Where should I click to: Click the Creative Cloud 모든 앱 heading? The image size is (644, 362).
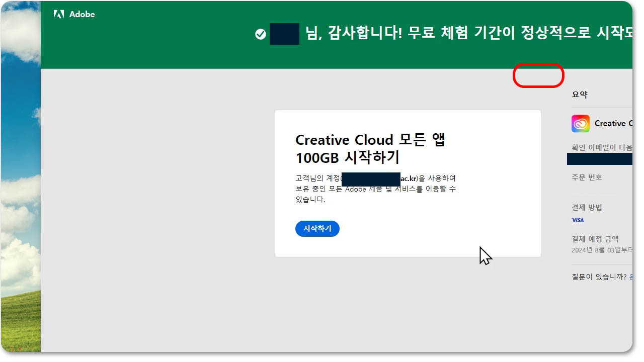coord(370,148)
